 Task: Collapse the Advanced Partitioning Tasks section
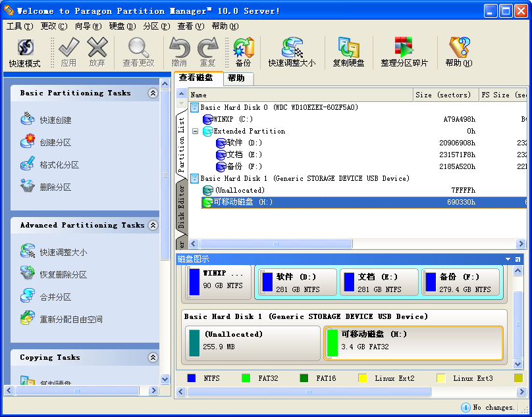click(153, 226)
